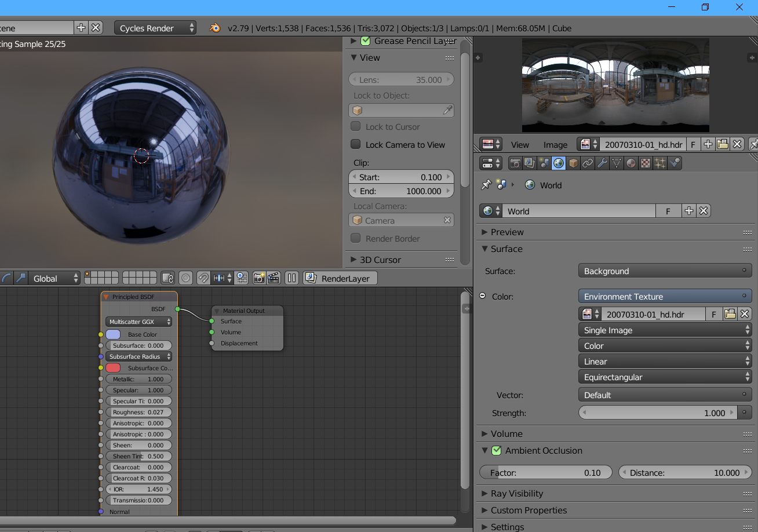The width and height of the screenshot is (758, 532).
Task: Open the Material properties sphere tab
Action: pyautogui.click(x=631, y=163)
